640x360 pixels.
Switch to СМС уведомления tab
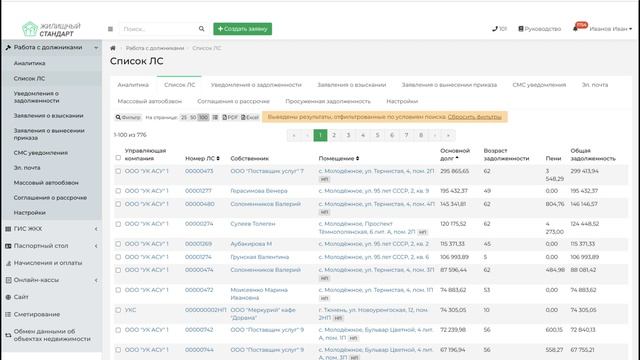[x=539, y=85]
